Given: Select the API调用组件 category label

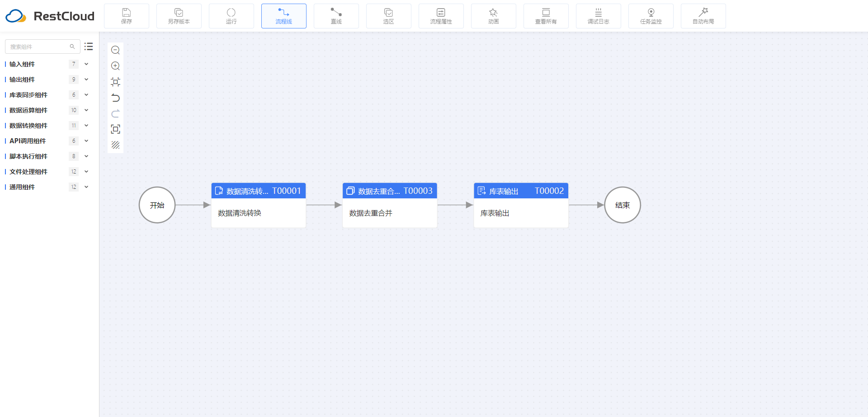Looking at the screenshot, I should click(28, 141).
